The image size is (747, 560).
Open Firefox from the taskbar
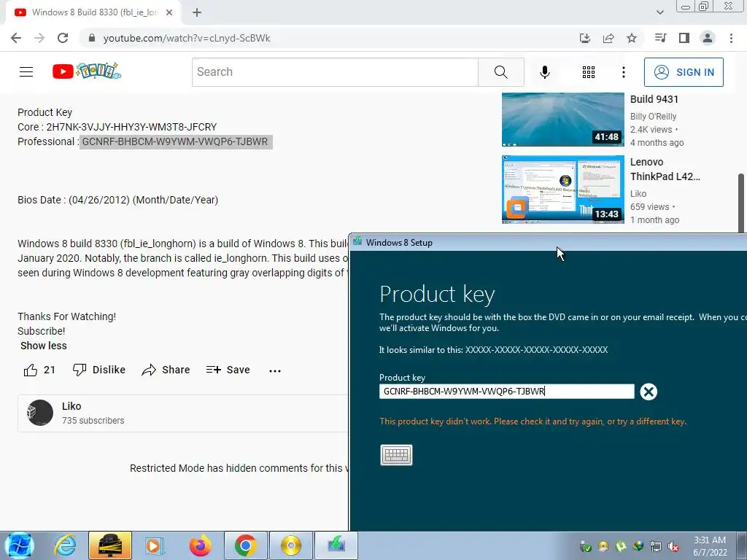point(200,545)
